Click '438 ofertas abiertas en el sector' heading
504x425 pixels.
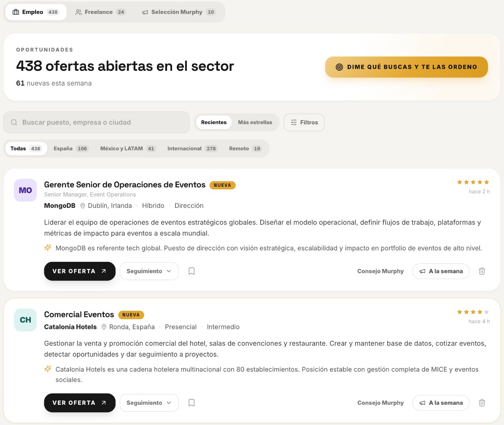point(125,66)
